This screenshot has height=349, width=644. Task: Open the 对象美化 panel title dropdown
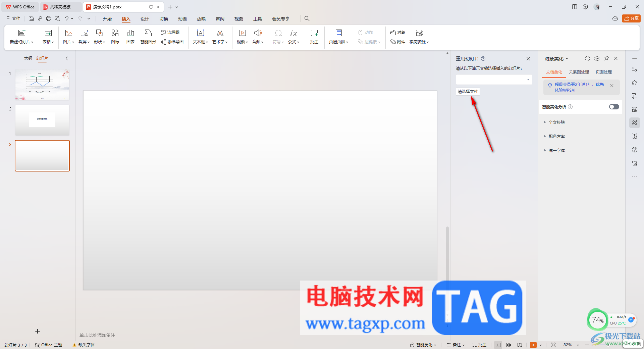click(x=556, y=59)
